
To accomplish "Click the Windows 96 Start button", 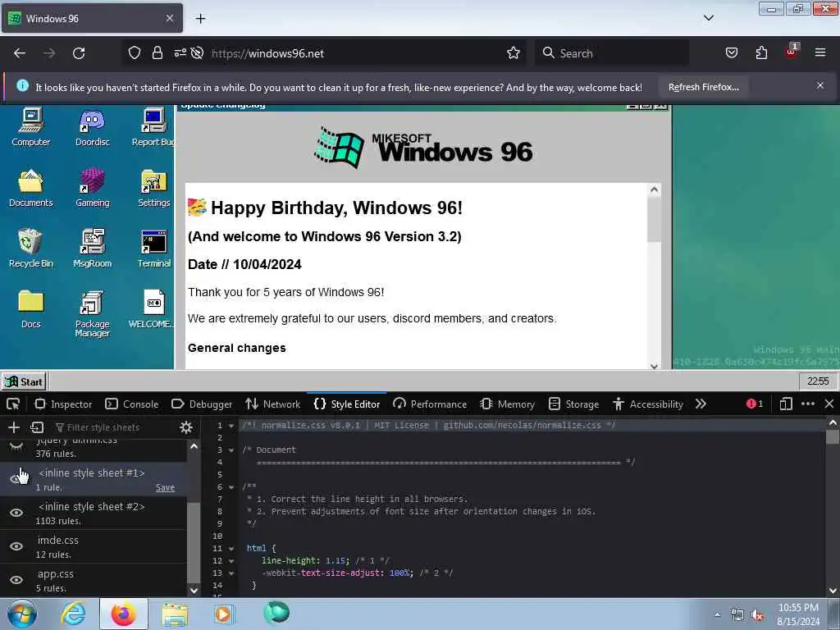I will 24,382.
